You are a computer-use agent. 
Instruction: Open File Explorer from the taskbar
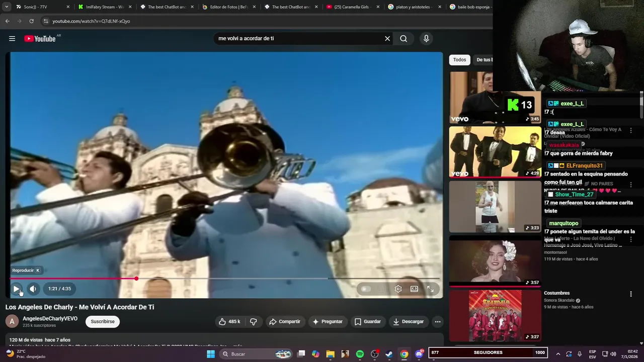330,354
